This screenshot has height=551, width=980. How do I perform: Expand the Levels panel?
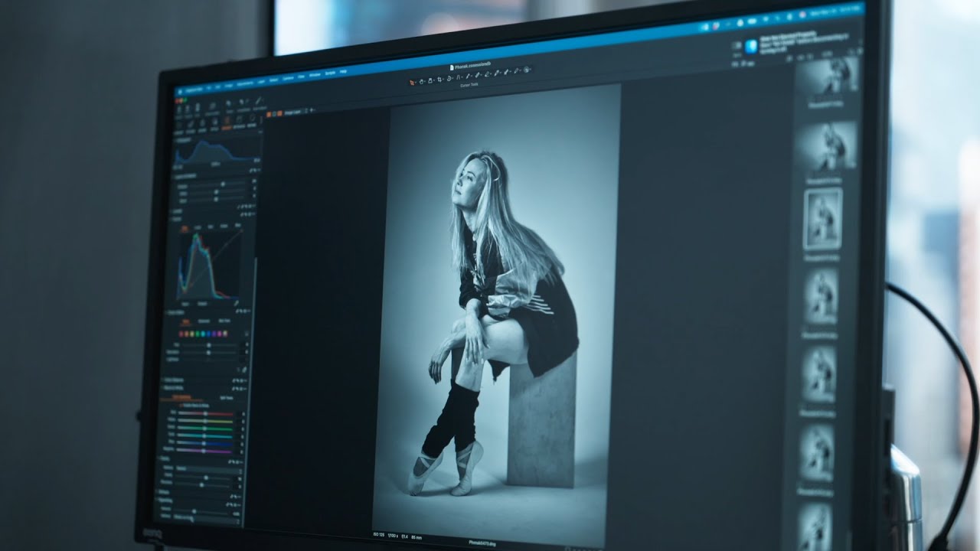pos(178,211)
